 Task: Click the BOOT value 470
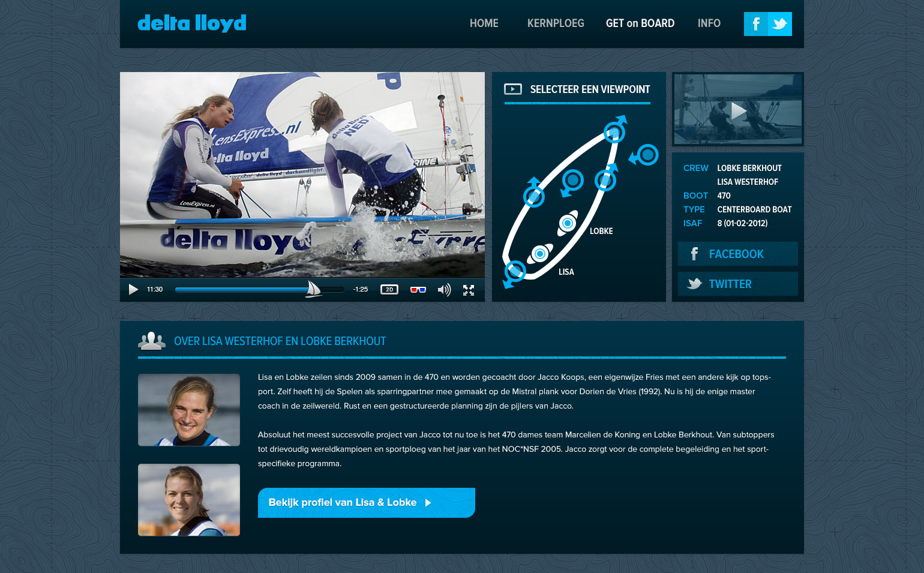point(724,196)
